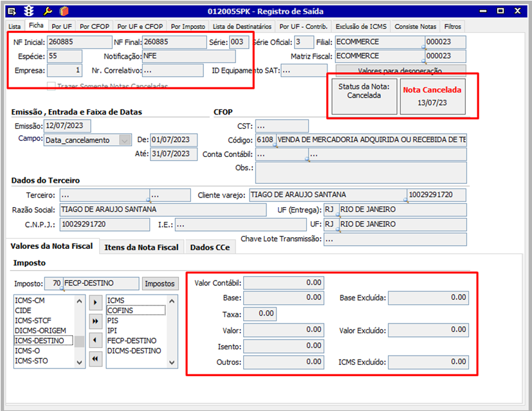The height and width of the screenshot is (411, 532).
Task: Go to Consiste Notas tab
Action: (x=416, y=26)
